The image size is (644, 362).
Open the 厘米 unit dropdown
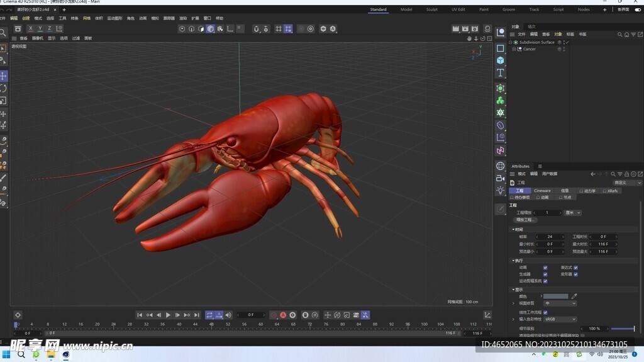(x=573, y=213)
